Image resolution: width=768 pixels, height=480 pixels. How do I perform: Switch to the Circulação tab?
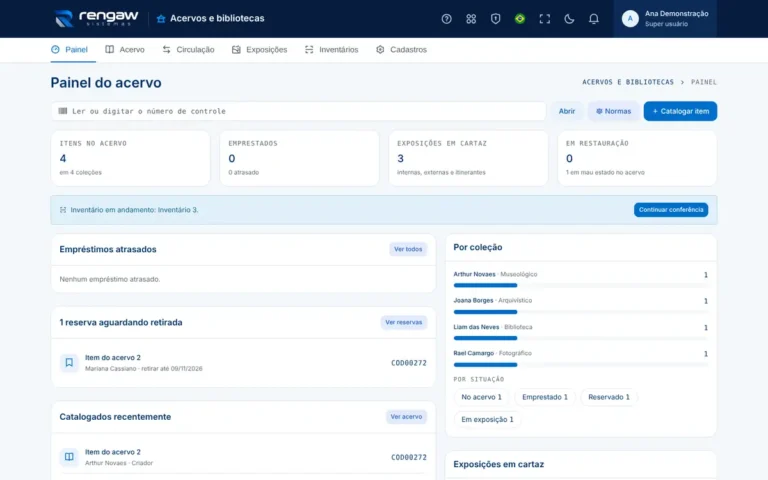click(x=189, y=49)
